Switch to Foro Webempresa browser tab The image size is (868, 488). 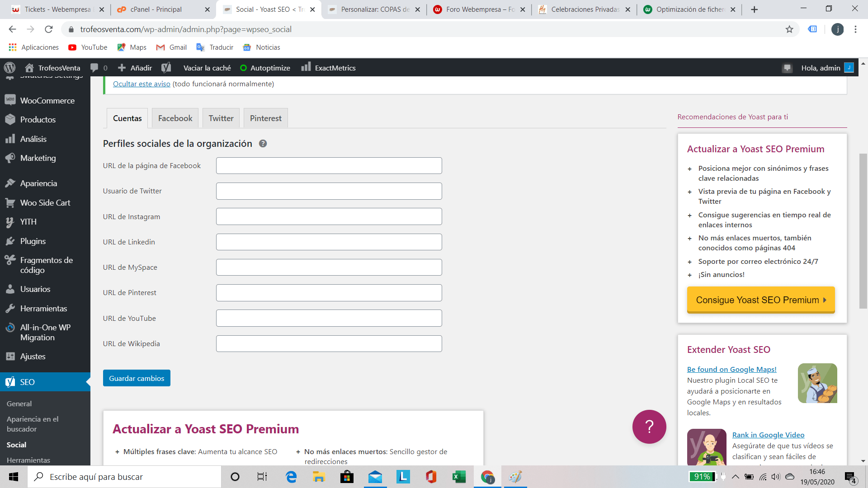(x=478, y=9)
